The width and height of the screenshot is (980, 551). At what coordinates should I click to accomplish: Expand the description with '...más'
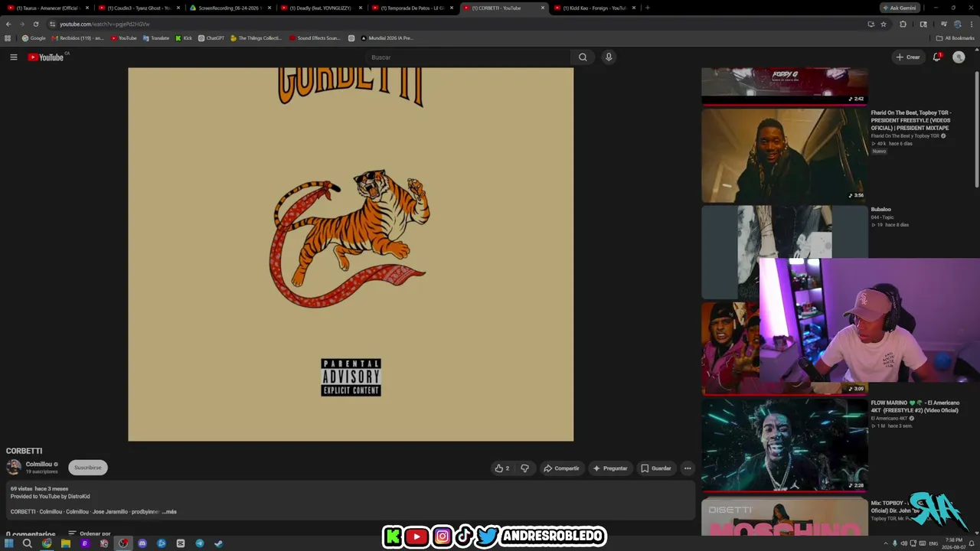(x=169, y=512)
